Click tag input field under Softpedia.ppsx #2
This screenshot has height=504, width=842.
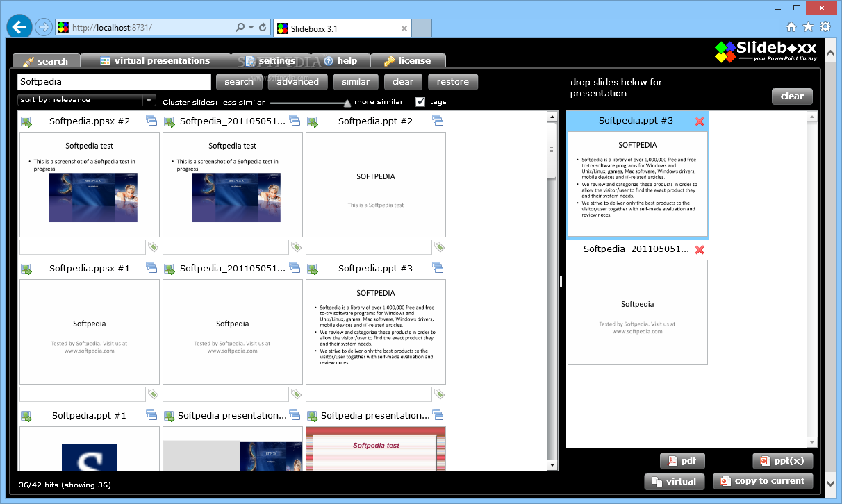point(83,247)
